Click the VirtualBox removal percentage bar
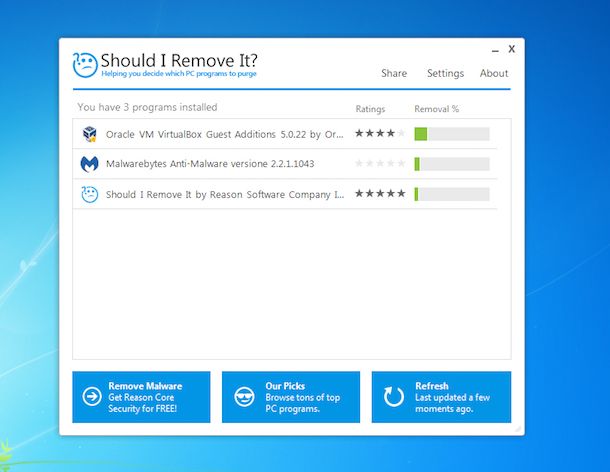 [x=452, y=134]
